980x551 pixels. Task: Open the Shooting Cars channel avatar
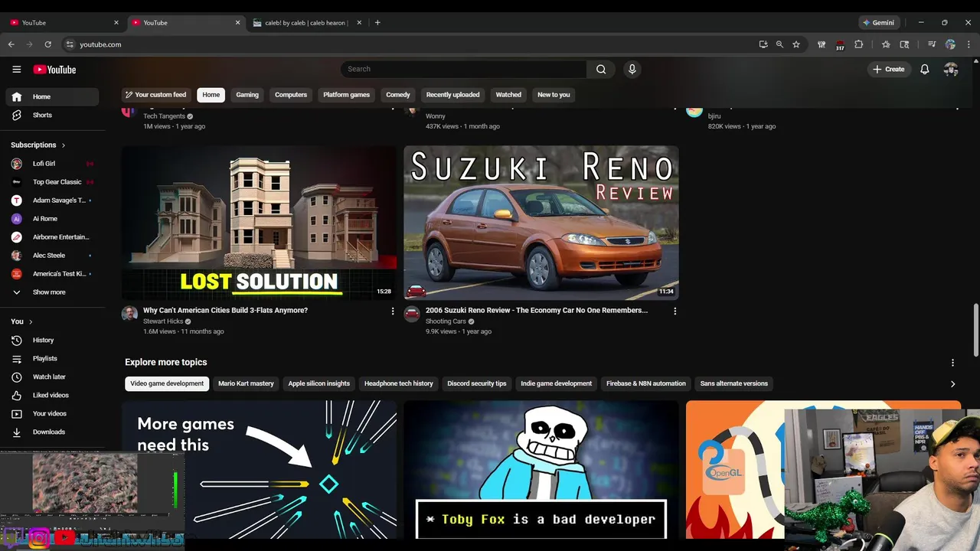[x=412, y=314]
